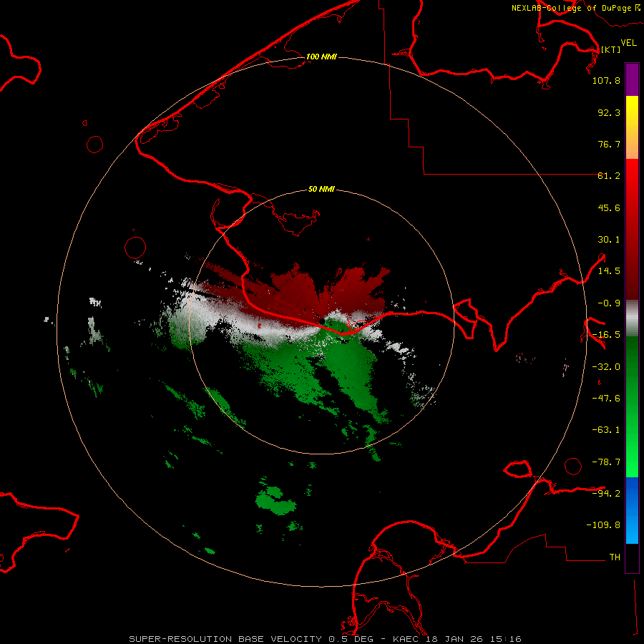Click the 76.7 legend value
Image resolution: width=644 pixels, height=644 pixels.
coord(609,144)
